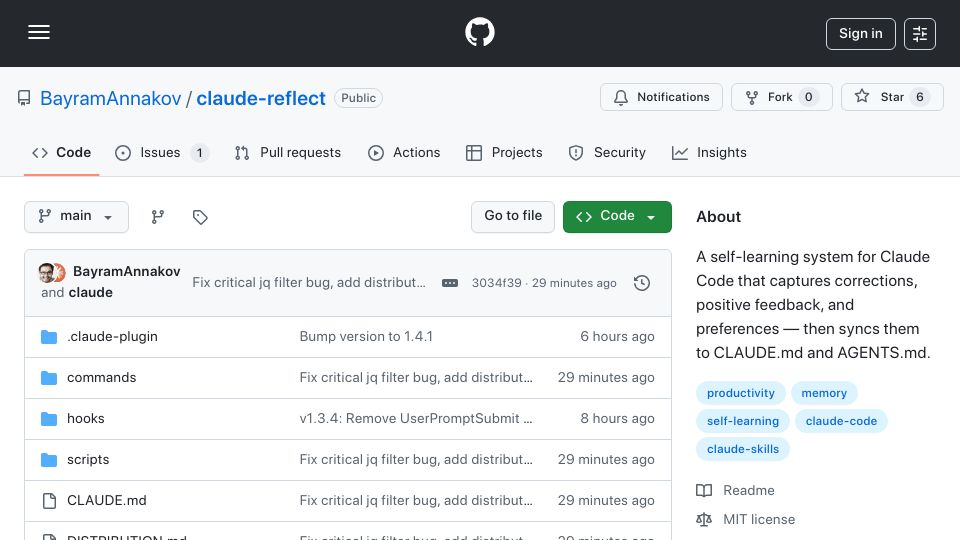This screenshot has width=960, height=540.
Task: Open the commands folder
Action: pos(102,378)
